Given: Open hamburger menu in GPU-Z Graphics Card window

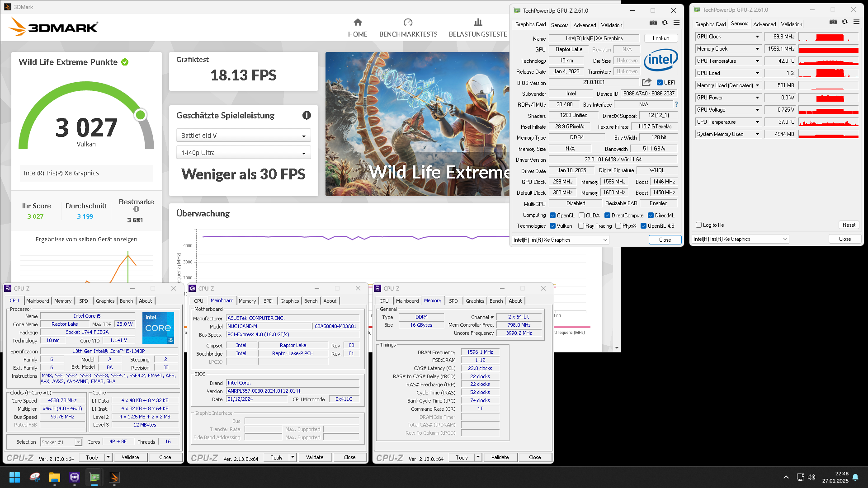Looking at the screenshot, I should [676, 23].
